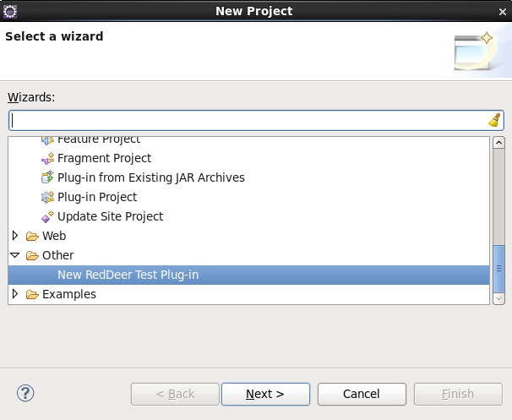512x420 pixels.
Task: Click the Plug-in Project icon
Action: [x=47, y=197]
